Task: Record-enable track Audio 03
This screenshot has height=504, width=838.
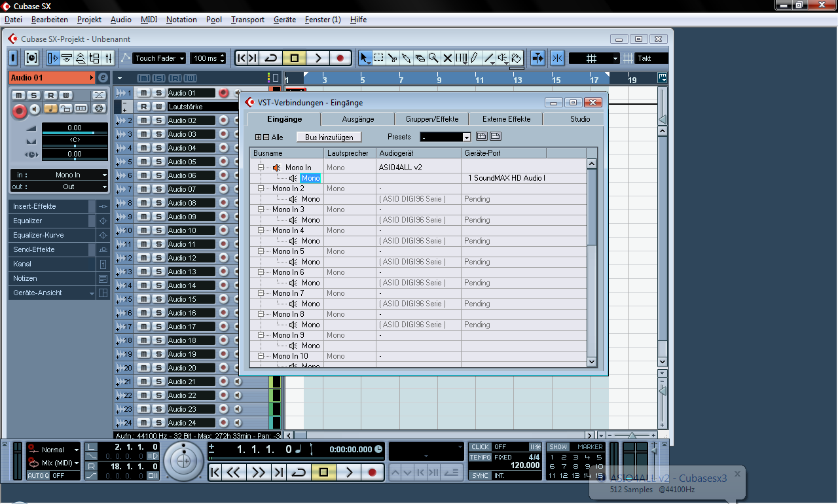Action: 223,134
